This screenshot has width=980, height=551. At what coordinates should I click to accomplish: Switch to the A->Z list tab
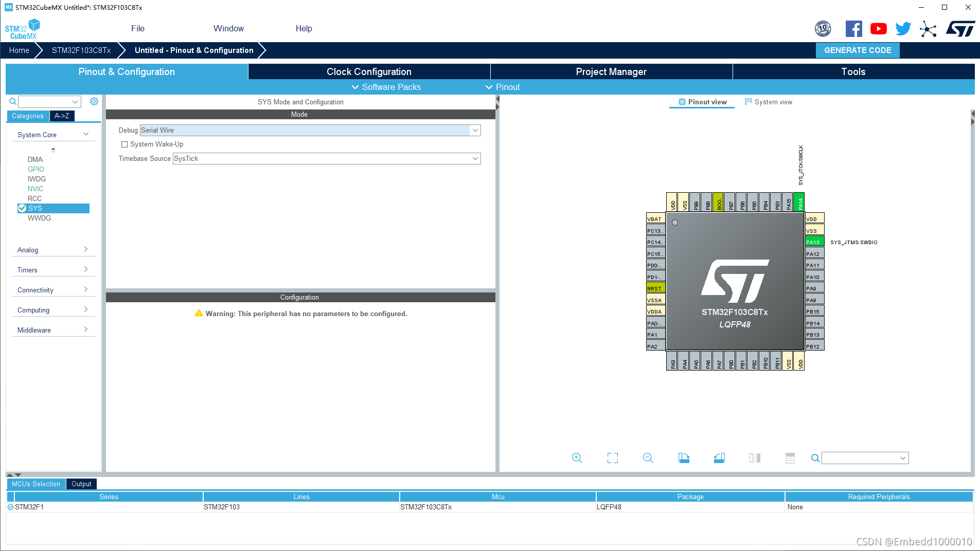coord(62,116)
